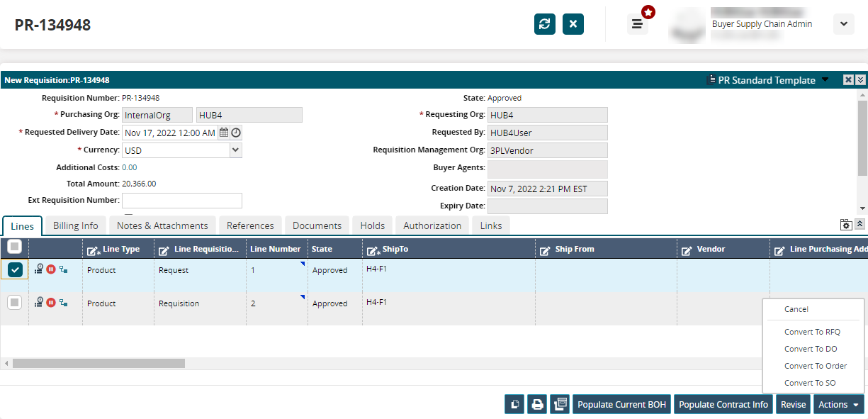Click the Requested Delivery Date field

coord(170,133)
